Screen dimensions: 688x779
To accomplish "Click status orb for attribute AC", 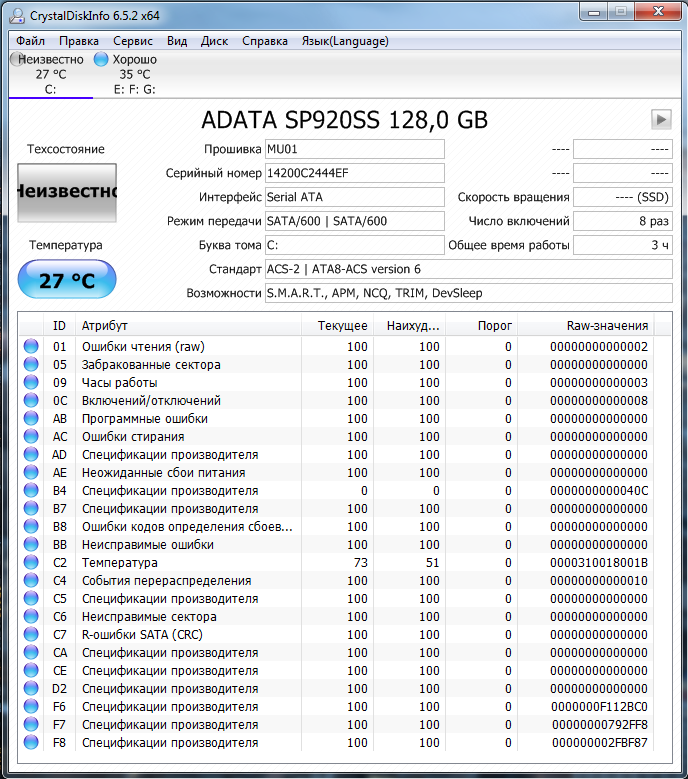I will 31,436.
